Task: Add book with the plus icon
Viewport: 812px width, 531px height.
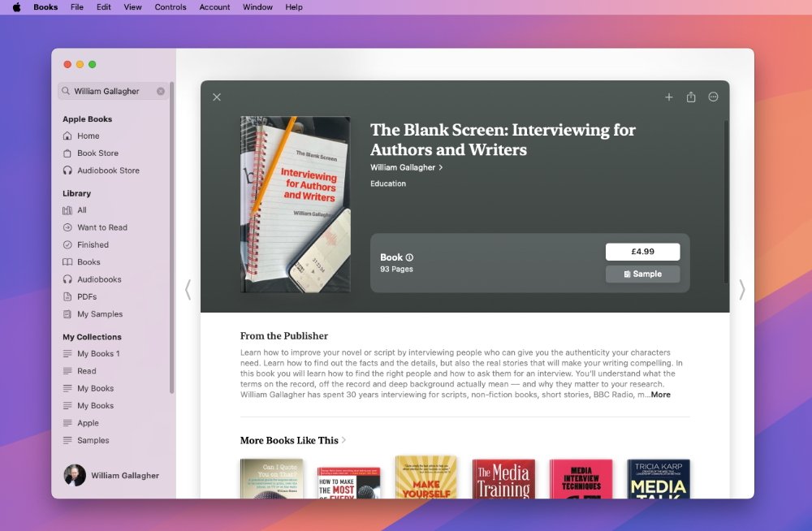Action: (x=669, y=97)
